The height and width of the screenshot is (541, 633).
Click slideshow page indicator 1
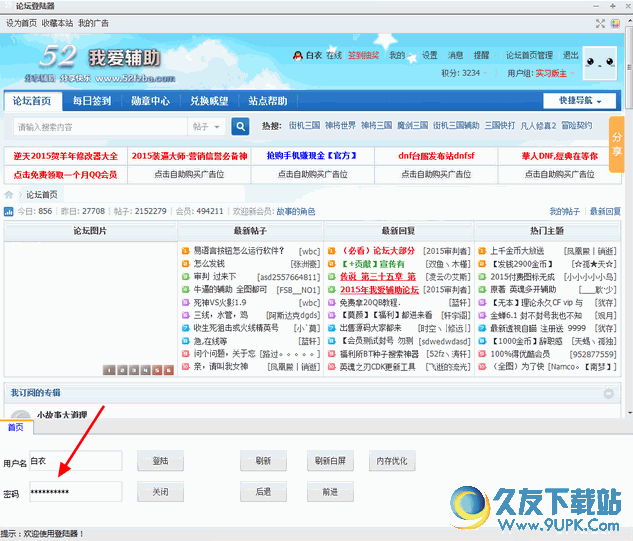pos(109,370)
